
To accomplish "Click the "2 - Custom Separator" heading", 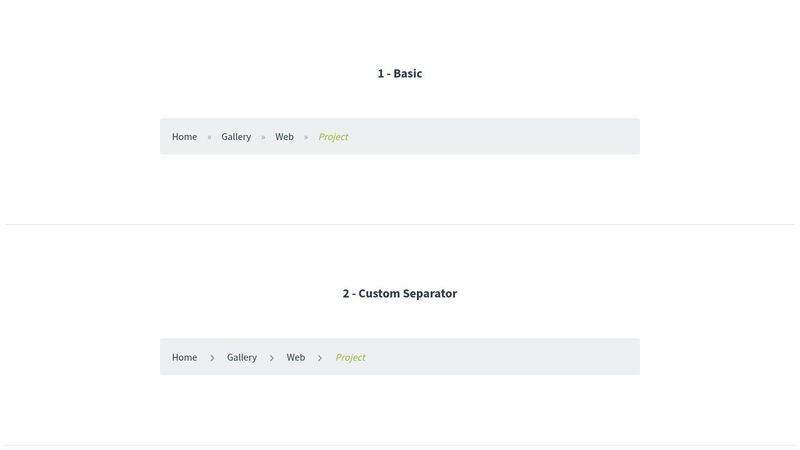I will (x=400, y=294).
